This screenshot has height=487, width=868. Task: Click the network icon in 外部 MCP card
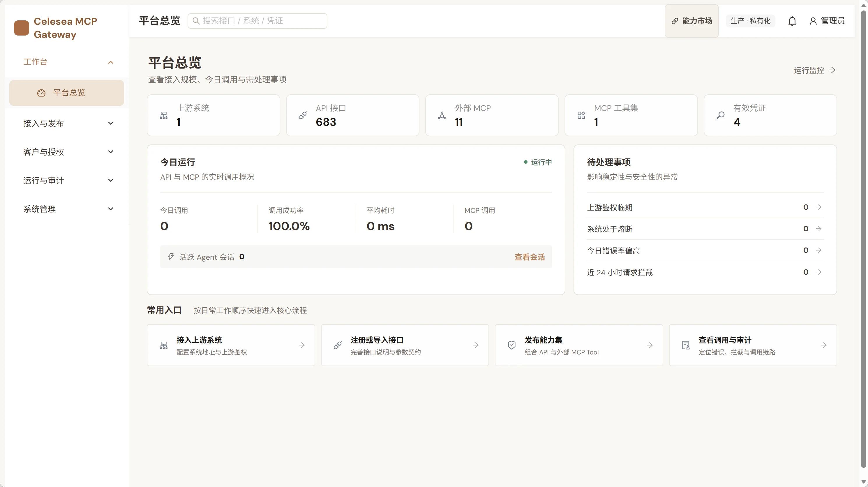coord(442,116)
